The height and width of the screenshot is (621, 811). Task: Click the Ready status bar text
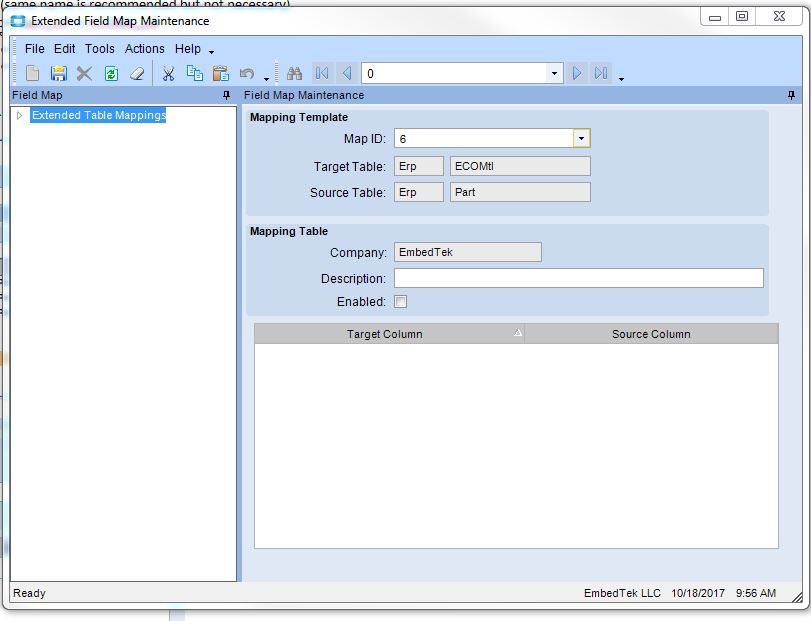click(x=29, y=593)
